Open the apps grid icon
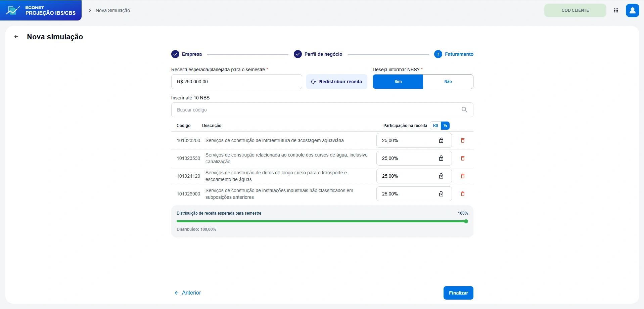The height and width of the screenshot is (309, 644). (x=616, y=10)
